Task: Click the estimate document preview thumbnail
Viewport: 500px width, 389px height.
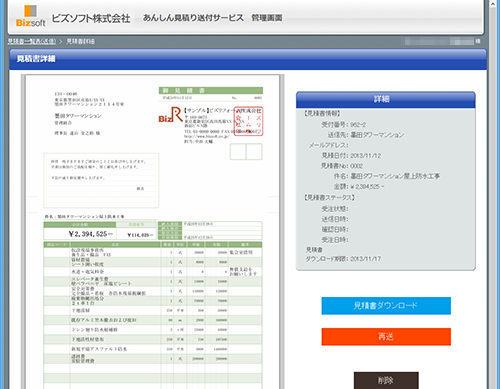Action: pos(153,232)
